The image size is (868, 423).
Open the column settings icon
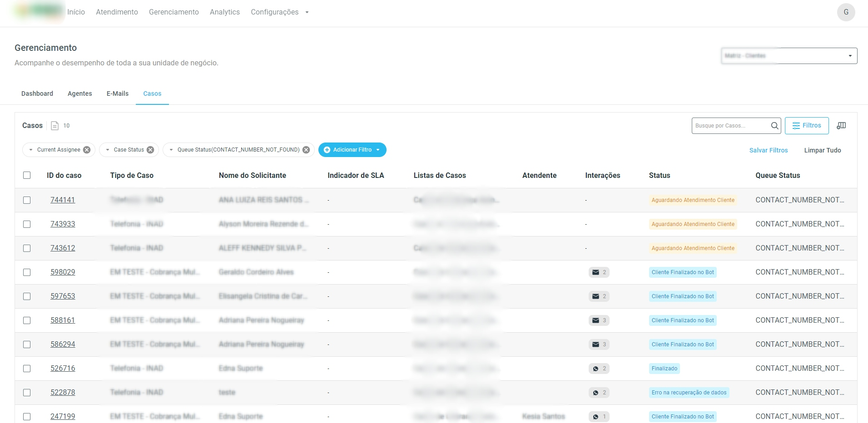click(x=841, y=126)
